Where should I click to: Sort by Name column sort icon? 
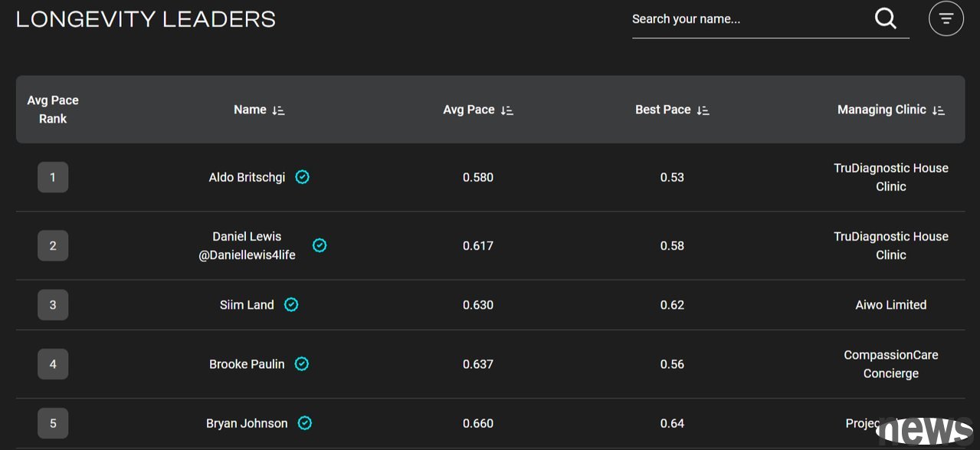[278, 110]
